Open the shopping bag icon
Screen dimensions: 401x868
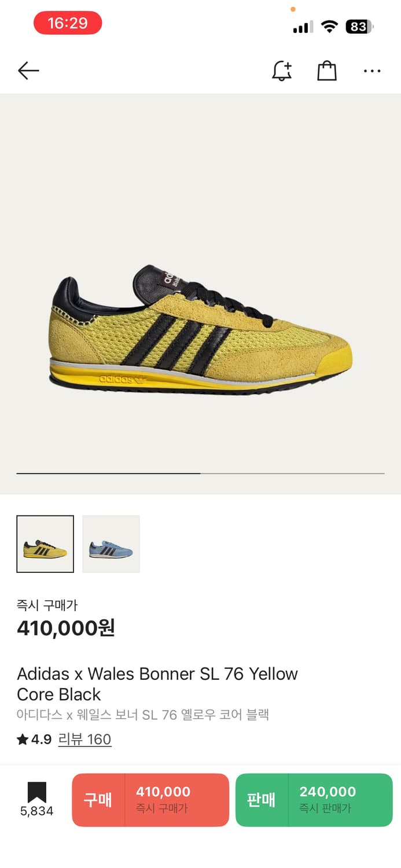tap(327, 71)
